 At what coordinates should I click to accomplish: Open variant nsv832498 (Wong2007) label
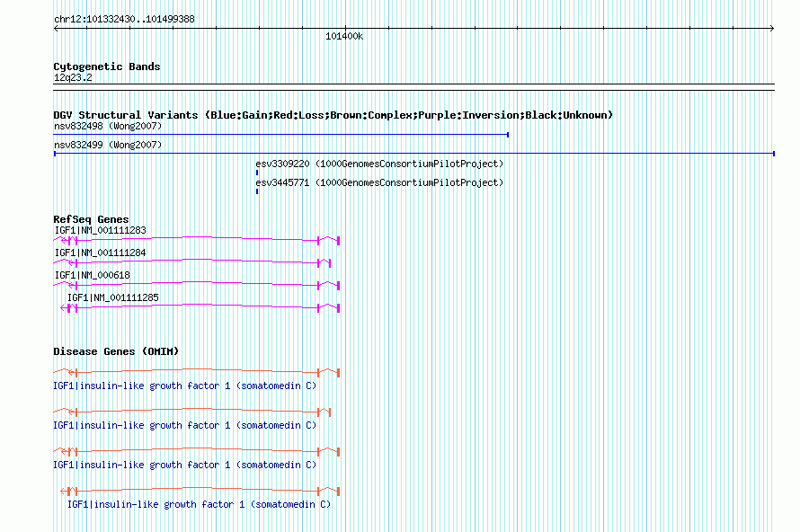(x=108, y=126)
